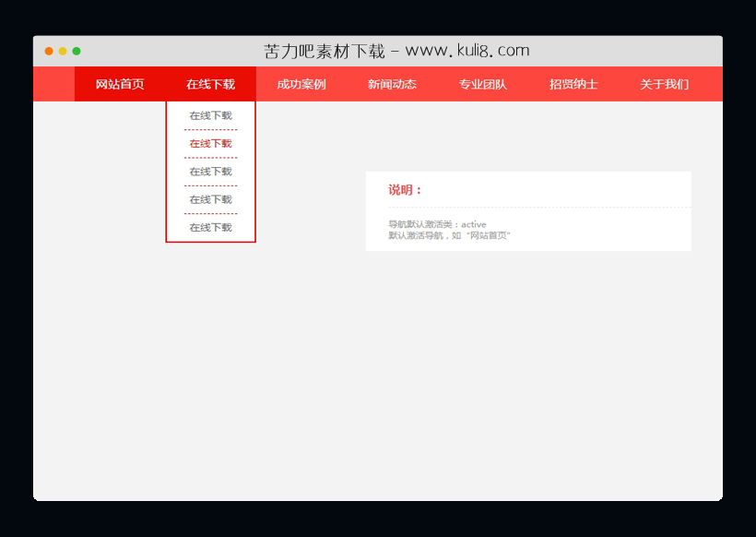Click the 说明 panel heading
The width and height of the screenshot is (756, 537).
click(405, 190)
